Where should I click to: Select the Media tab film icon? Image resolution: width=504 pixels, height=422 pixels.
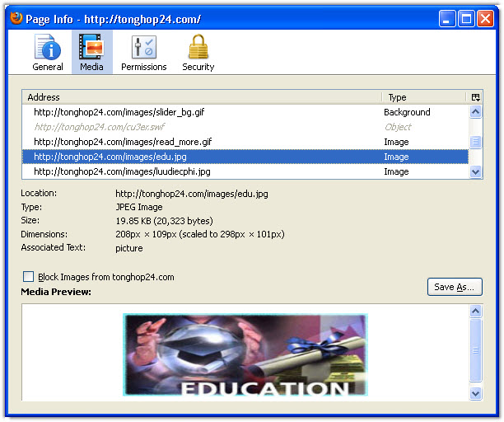tap(91, 47)
